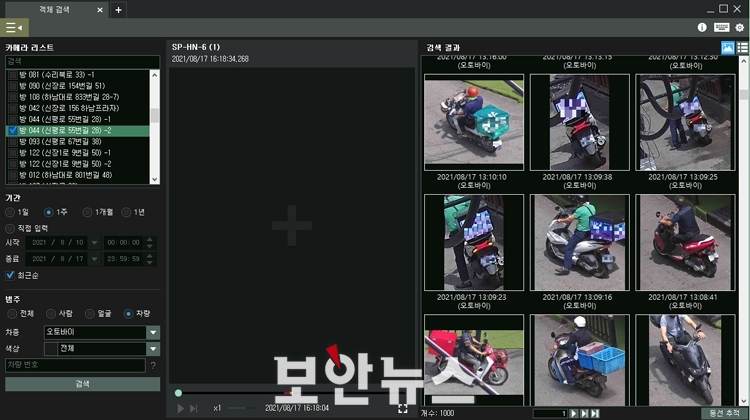Collapse the side panel with the hamburger icon
The image size is (750, 420).
(14, 28)
